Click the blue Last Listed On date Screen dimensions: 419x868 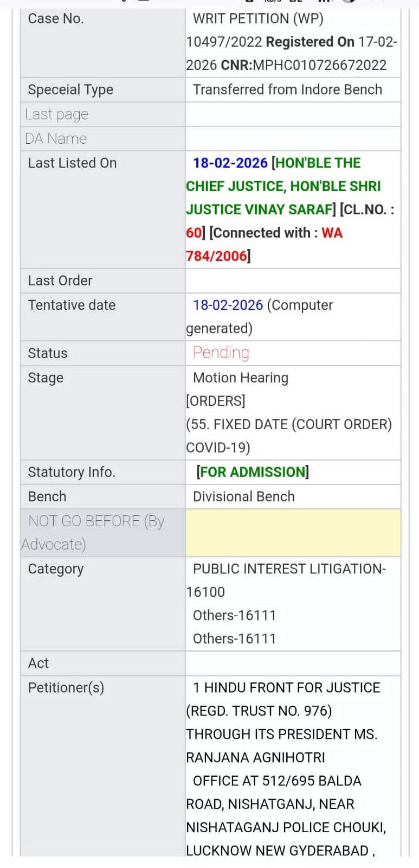click(230, 163)
